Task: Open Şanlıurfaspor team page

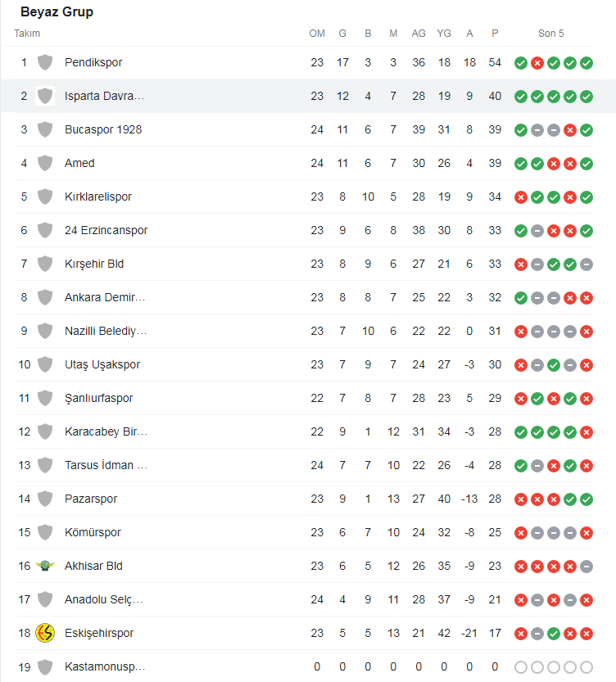Action: (x=99, y=398)
